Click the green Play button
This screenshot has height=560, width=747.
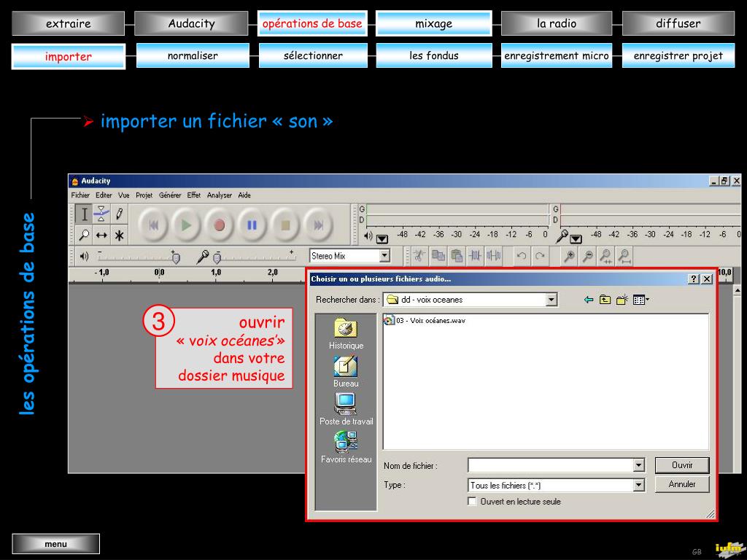(186, 225)
